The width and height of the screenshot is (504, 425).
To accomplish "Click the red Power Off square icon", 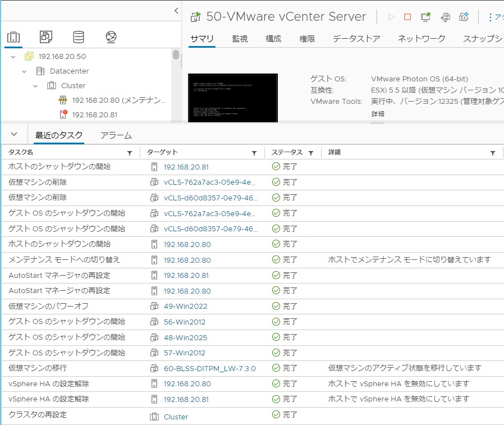I will pos(407,17).
